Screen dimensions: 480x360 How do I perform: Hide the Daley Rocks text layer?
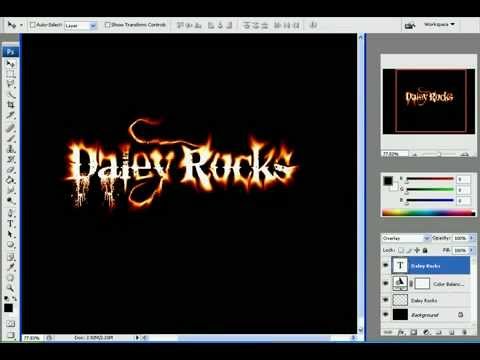(x=386, y=266)
